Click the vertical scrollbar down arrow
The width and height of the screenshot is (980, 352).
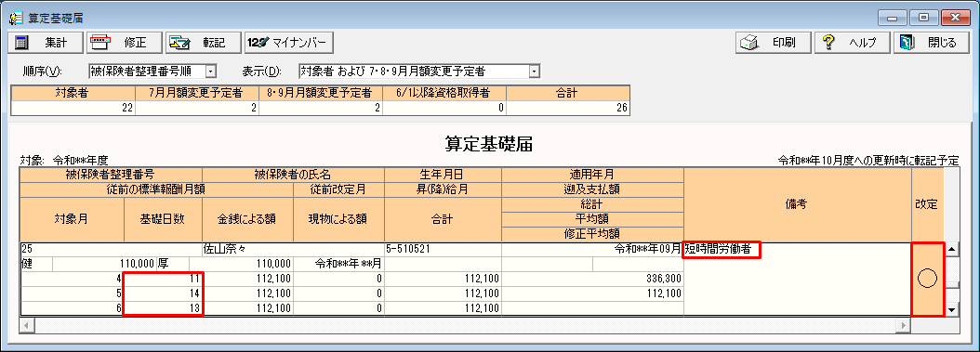[952, 309]
